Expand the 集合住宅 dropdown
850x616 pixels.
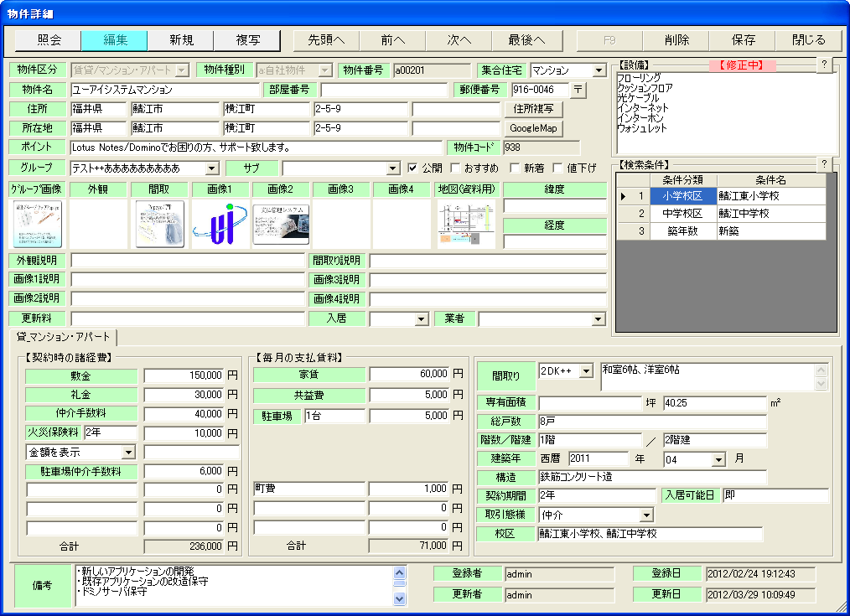pyautogui.click(x=599, y=70)
